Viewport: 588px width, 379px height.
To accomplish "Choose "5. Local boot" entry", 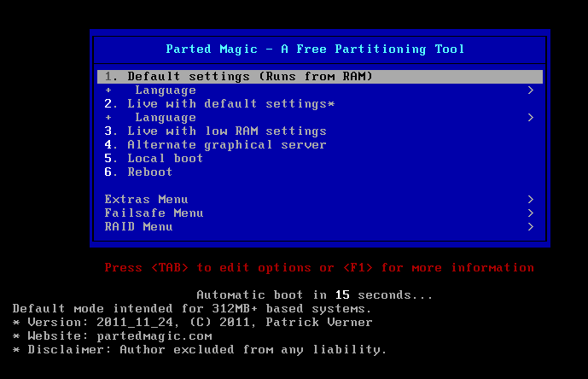I will [320, 159].
